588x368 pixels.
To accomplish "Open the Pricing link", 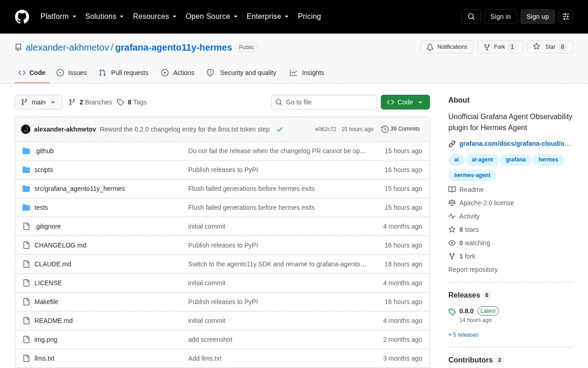I will pos(309,17).
